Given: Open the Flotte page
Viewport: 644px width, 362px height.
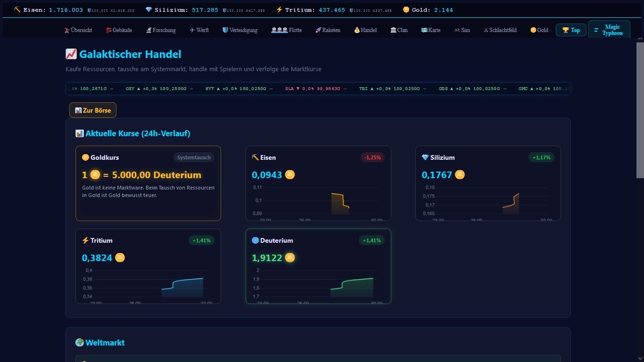Looking at the screenshot, I should coord(287,30).
